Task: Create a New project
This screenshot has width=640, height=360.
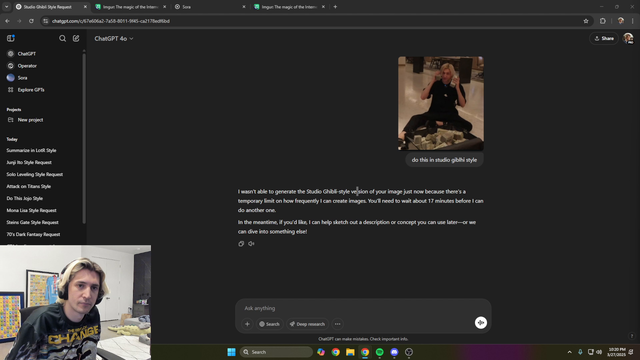Action: (30, 120)
